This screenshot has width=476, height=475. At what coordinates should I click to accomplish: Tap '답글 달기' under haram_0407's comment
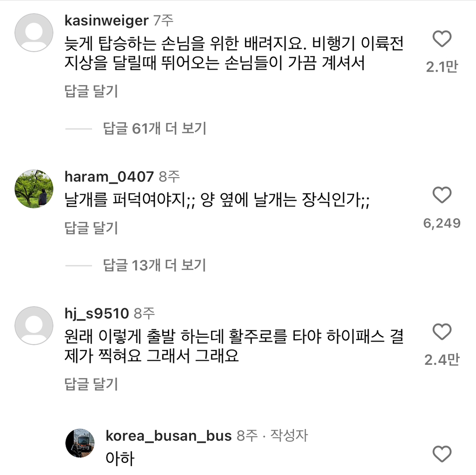click(x=91, y=228)
